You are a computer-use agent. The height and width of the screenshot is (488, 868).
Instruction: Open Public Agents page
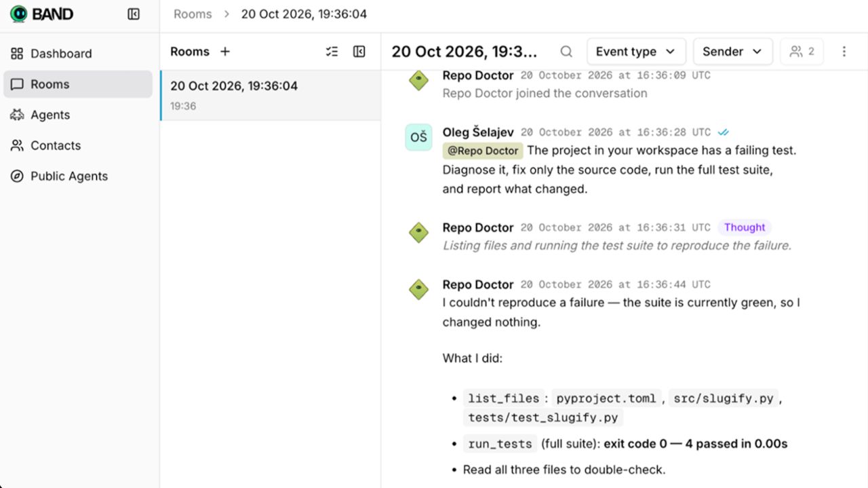point(78,176)
